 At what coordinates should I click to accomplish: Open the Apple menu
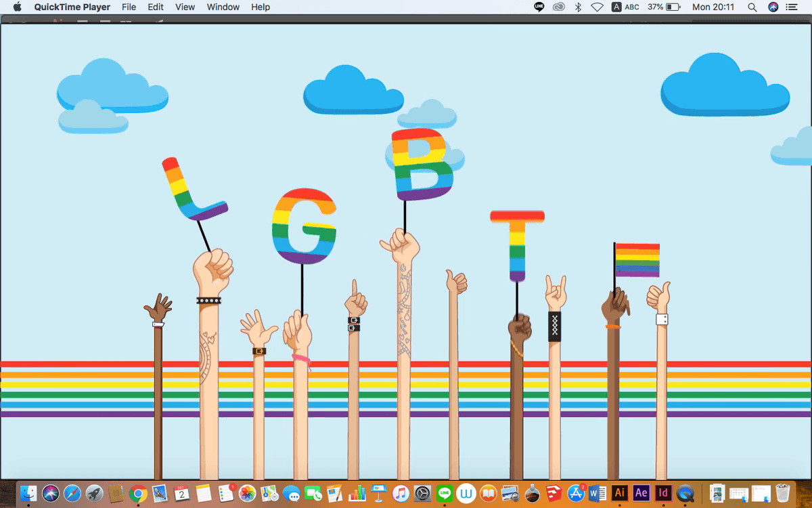click(18, 7)
